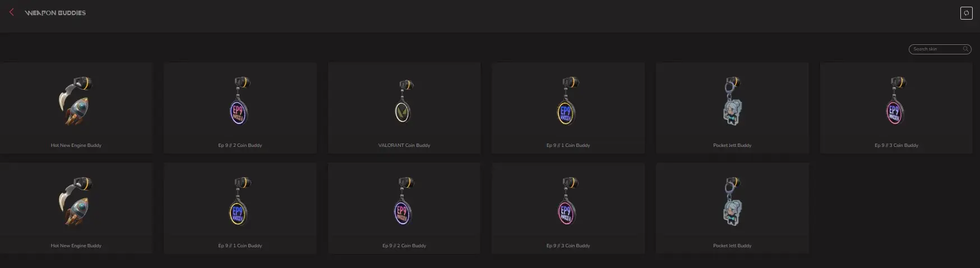Select bottom-row Hot New Engine Buddy rocket
Image resolution: width=980 pixels, height=268 pixels.
(x=76, y=202)
